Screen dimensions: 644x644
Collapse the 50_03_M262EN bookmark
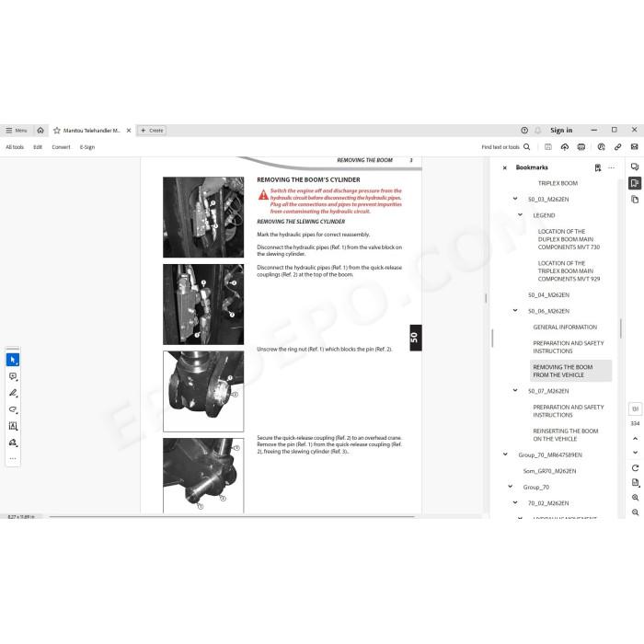(515, 199)
